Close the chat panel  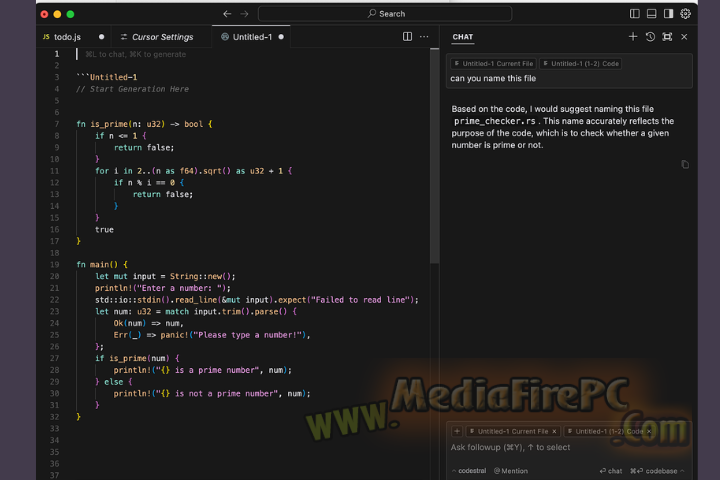click(684, 36)
